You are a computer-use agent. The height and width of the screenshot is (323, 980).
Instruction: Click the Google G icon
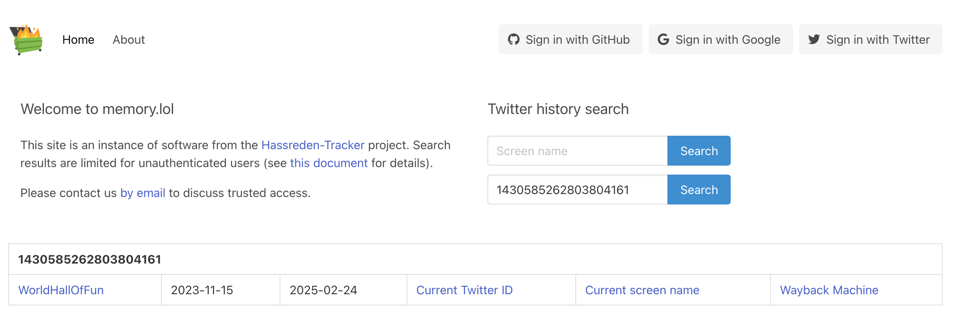point(663,40)
